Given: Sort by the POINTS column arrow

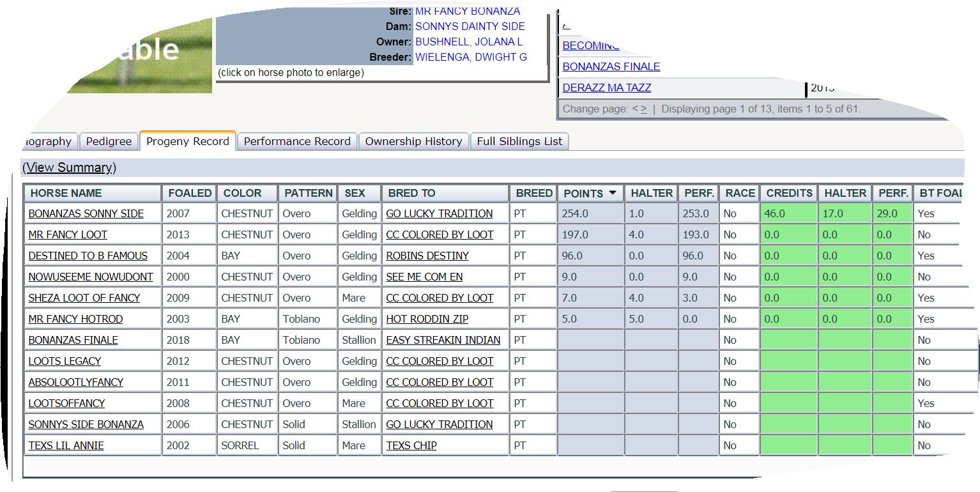Looking at the screenshot, I should tap(612, 193).
